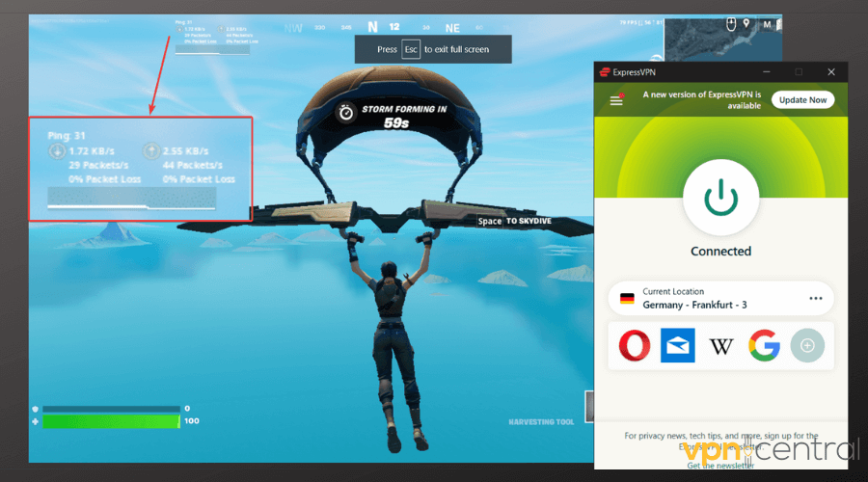The image size is (868, 482).
Task: Click the NW compass heading marker
Action: (x=293, y=28)
